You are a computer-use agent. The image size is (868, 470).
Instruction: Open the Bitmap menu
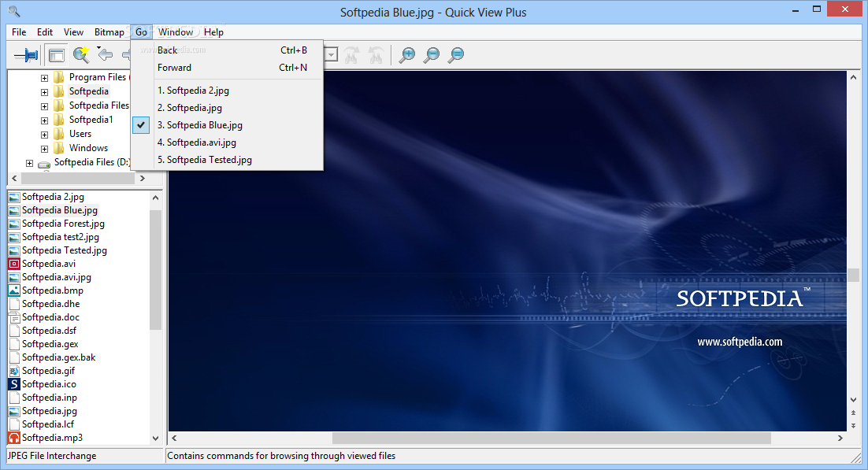[109, 32]
